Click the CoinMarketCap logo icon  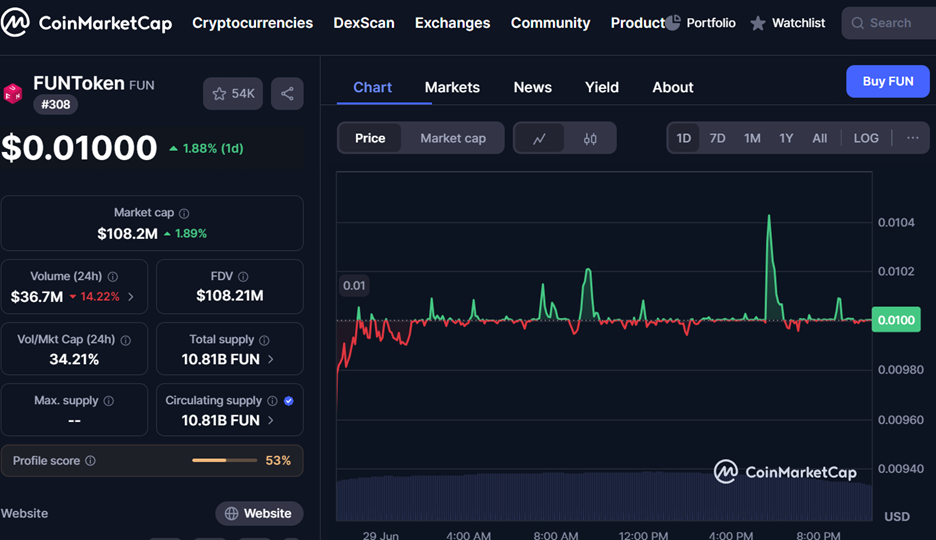[14, 23]
